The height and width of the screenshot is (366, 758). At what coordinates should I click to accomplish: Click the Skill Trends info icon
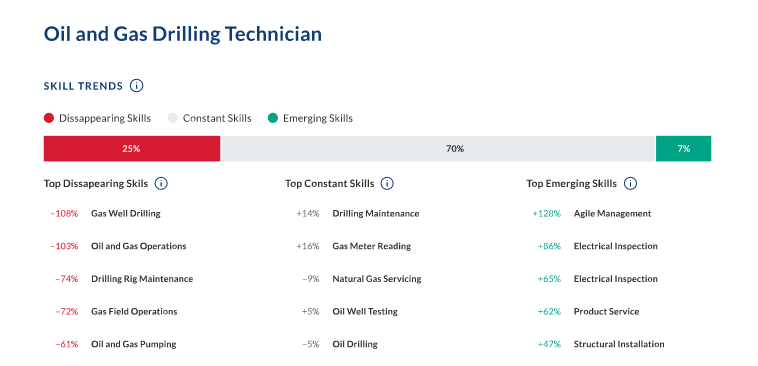click(x=137, y=86)
